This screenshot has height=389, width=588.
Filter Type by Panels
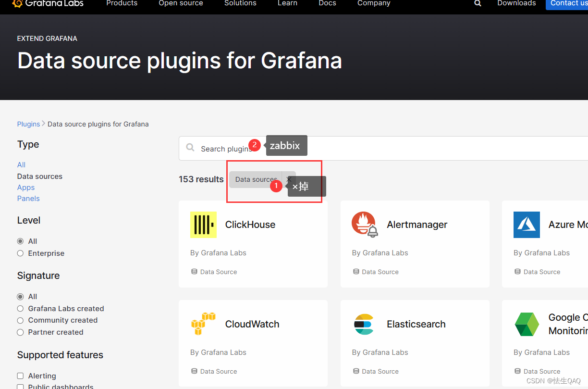(x=28, y=199)
